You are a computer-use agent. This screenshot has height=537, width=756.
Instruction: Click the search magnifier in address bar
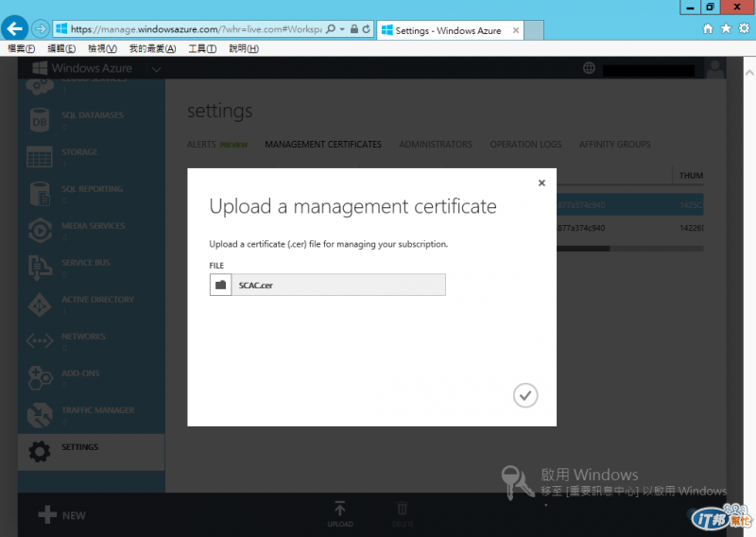click(330, 29)
